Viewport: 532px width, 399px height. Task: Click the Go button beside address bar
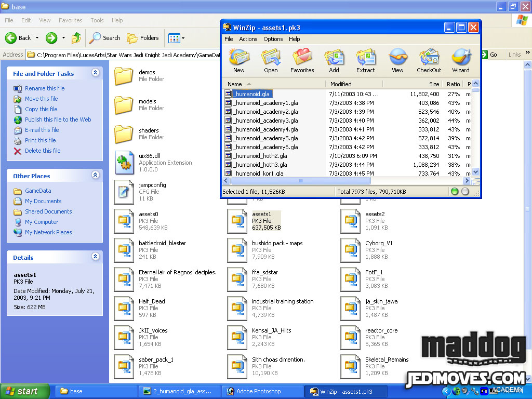489,55
